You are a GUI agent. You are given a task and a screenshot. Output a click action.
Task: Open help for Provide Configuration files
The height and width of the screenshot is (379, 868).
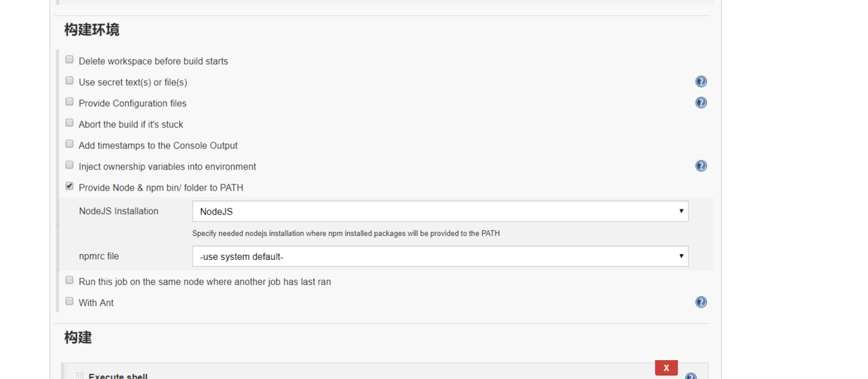pyautogui.click(x=701, y=103)
